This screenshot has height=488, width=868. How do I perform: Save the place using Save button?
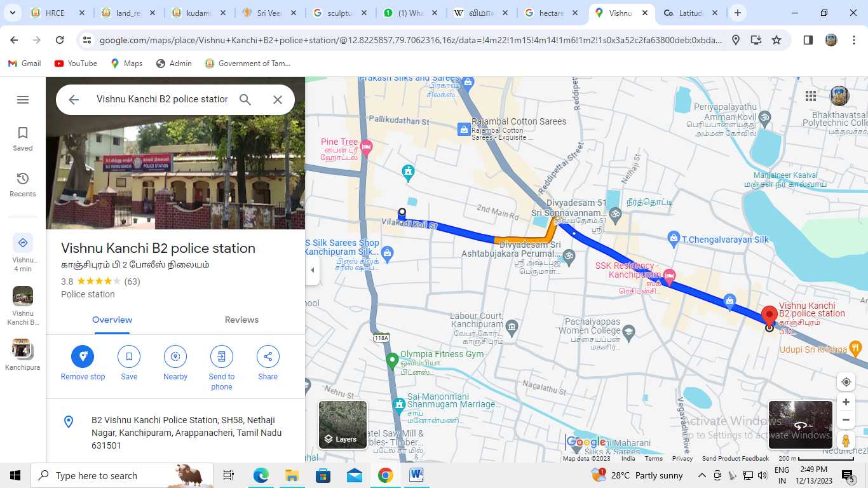point(129,356)
